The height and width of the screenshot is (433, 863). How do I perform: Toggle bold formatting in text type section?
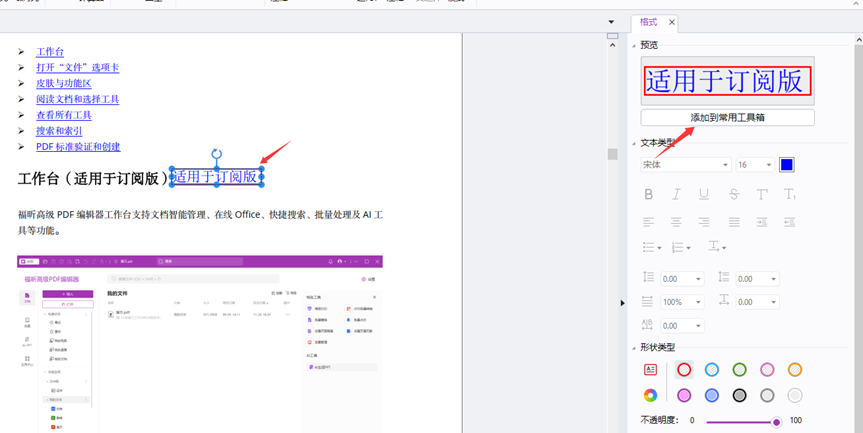[x=648, y=194]
